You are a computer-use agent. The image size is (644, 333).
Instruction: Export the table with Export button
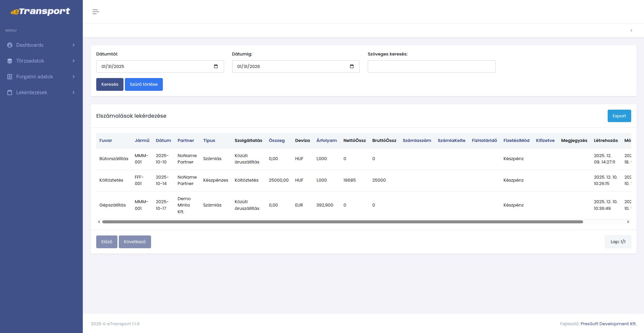click(x=619, y=116)
